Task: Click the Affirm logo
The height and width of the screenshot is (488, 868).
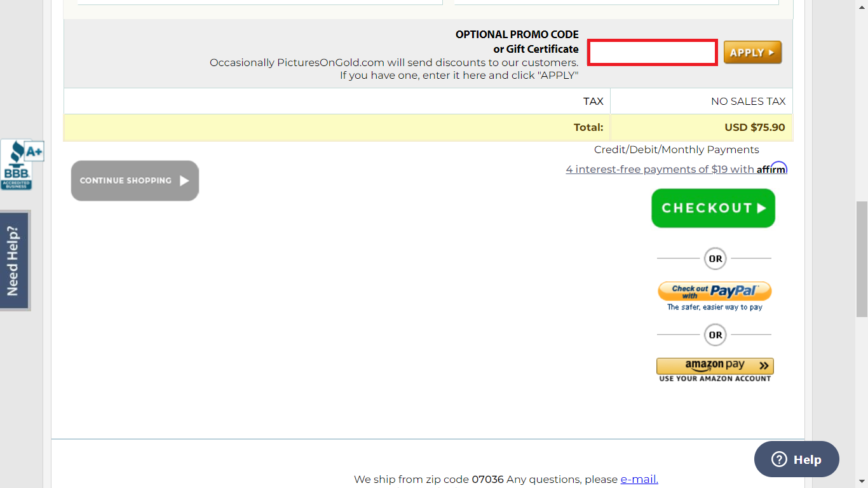Action: pos(771,168)
